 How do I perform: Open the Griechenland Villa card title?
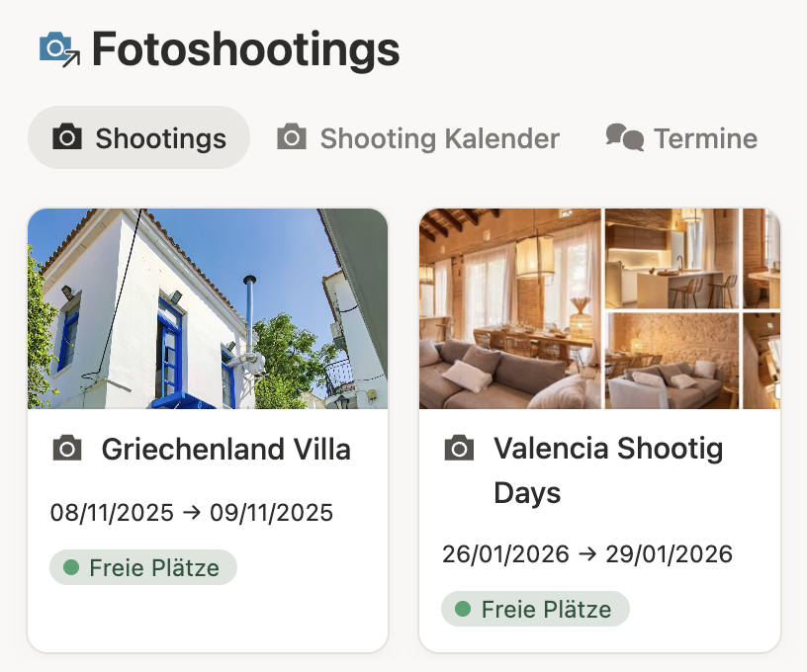coord(225,449)
